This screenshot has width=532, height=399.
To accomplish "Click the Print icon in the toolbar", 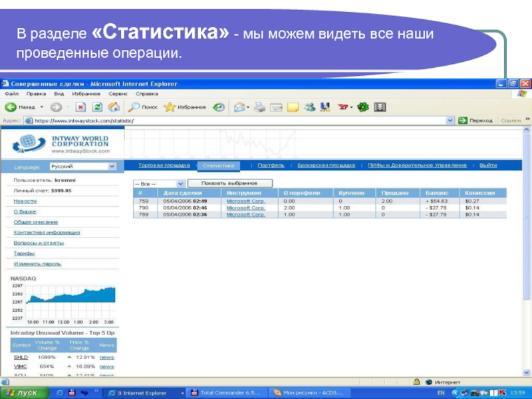I will 260,107.
